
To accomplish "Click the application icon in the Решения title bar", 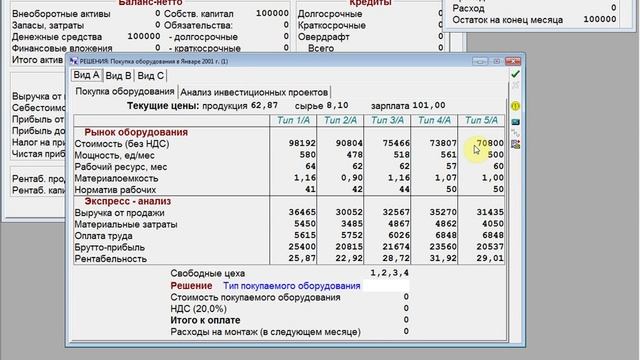I will point(73,61).
